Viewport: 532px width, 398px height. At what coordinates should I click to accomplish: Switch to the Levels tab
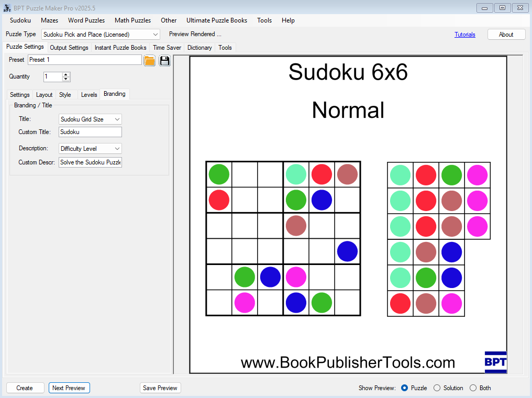[x=88, y=94]
